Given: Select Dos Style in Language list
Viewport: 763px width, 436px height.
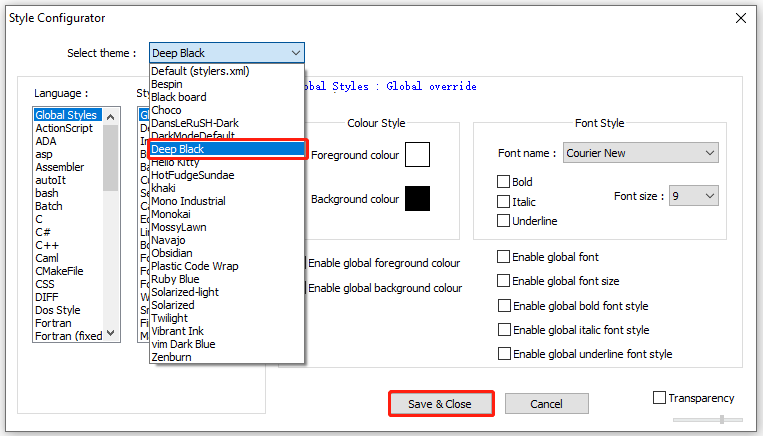Looking at the screenshot, I should [68, 310].
